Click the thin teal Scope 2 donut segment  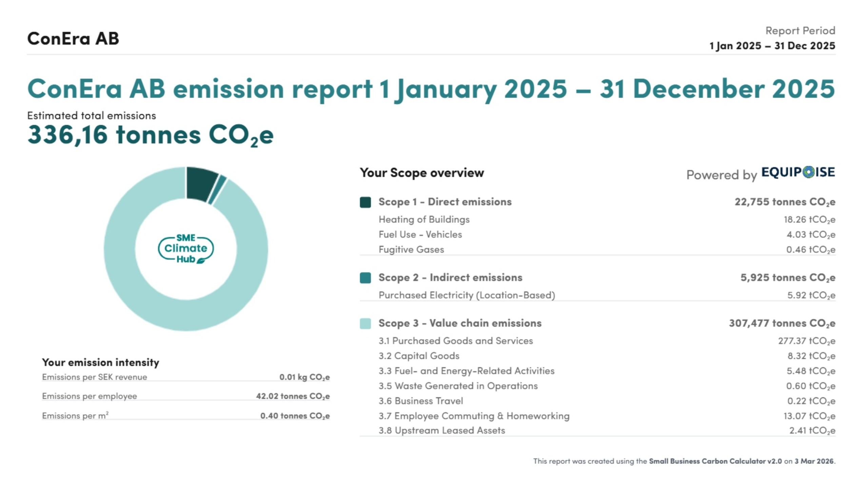pos(218,189)
